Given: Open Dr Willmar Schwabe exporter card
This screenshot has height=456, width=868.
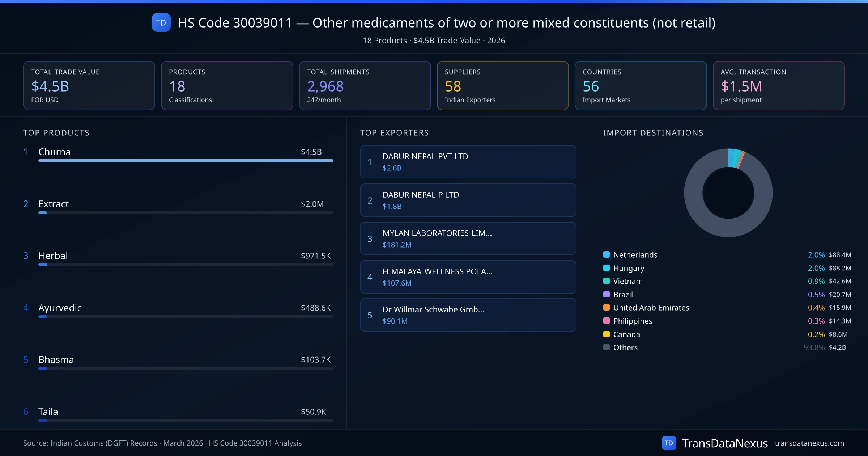Looking at the screenshot, I should (468, 315).
